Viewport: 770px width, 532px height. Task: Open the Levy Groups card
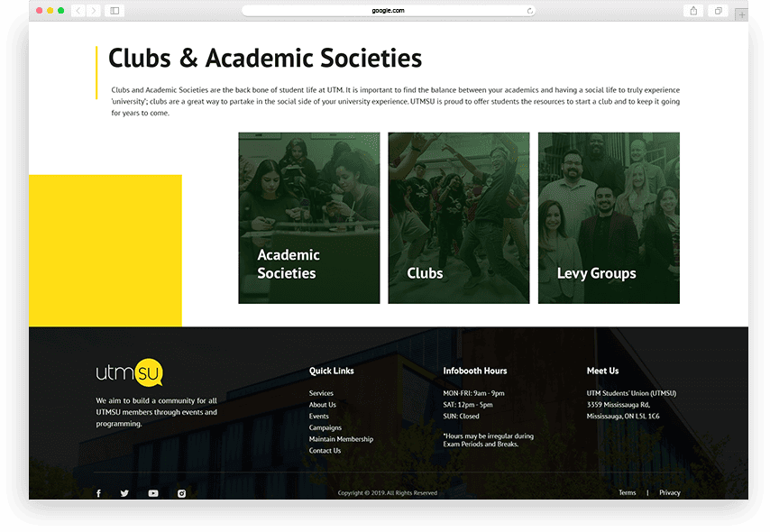point(609,218)
